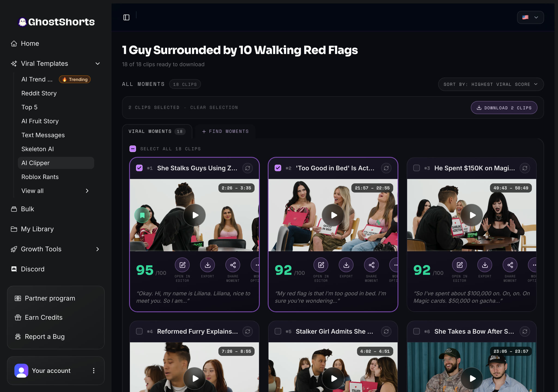Play clip #2 Too Good in Bed video
Screen dimensions: 558x392
point(333,215)
